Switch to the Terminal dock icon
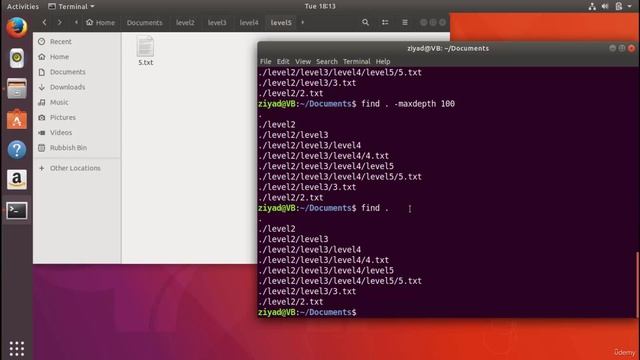 click(17, 210)
